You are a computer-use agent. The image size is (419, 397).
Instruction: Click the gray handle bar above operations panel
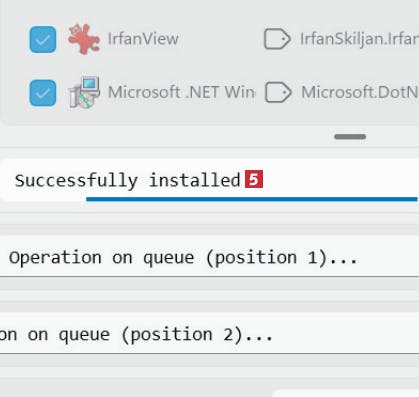[350, 137]
